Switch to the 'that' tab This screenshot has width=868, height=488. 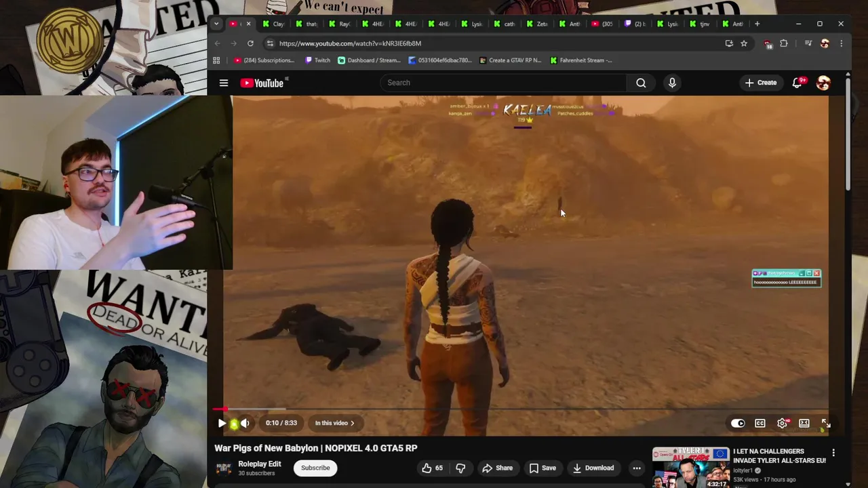pos(307,24)
